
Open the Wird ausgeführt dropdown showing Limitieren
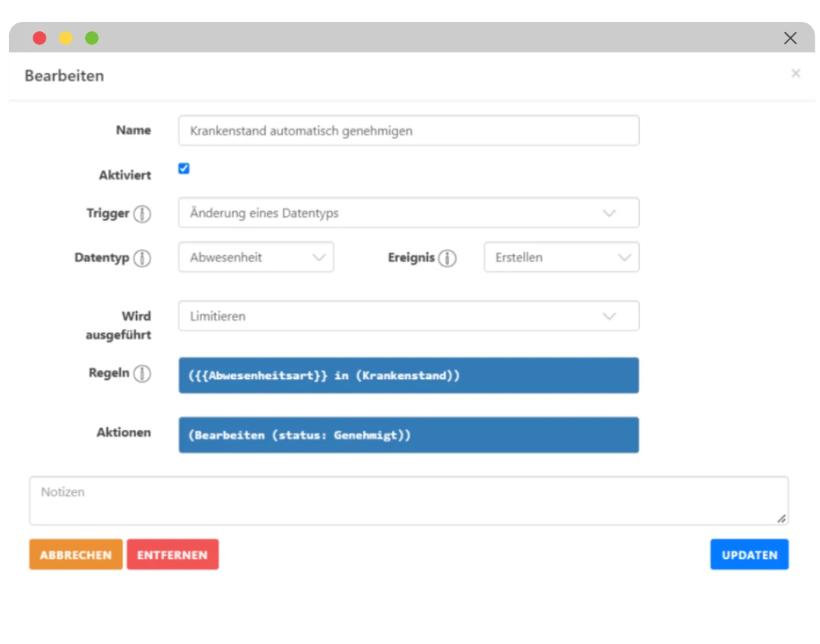[x=409, y=317]
